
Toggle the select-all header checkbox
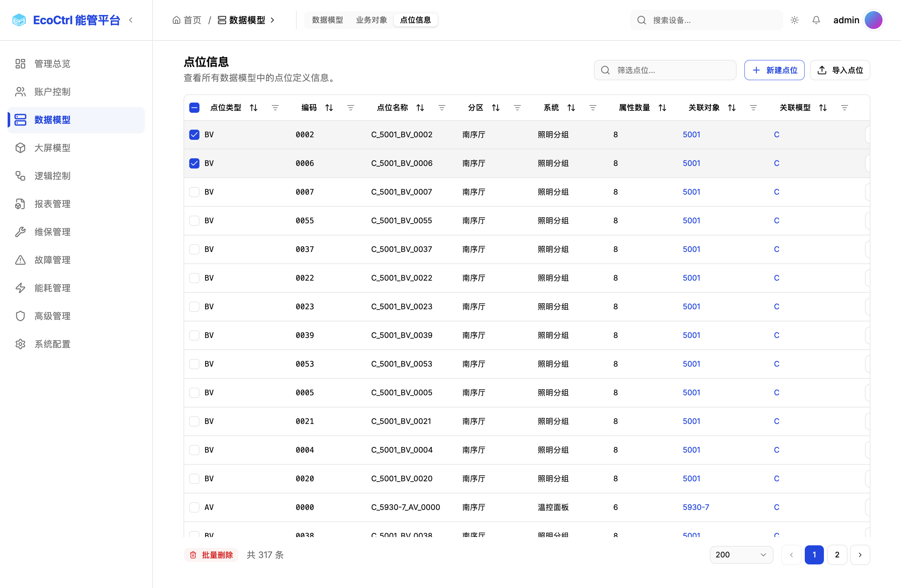point(194,108)
